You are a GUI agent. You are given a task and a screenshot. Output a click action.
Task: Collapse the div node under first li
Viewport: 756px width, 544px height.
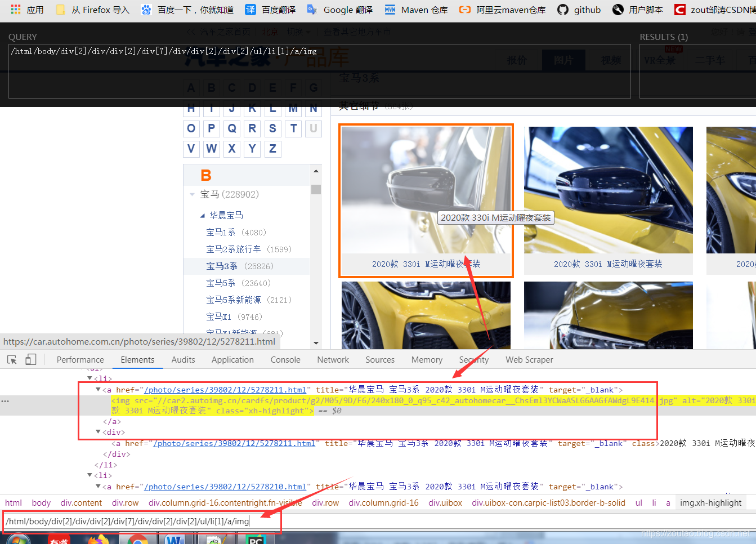point(98,432)
